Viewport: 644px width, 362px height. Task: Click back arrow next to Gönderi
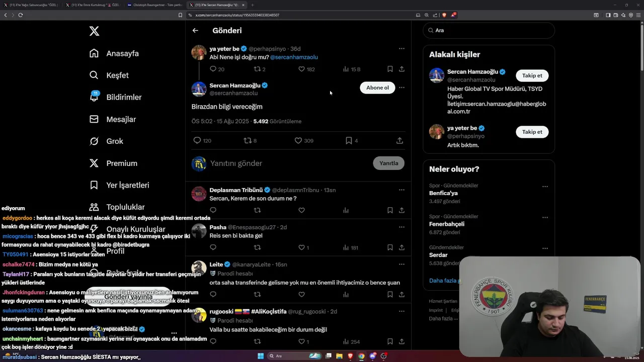[195, 31]
